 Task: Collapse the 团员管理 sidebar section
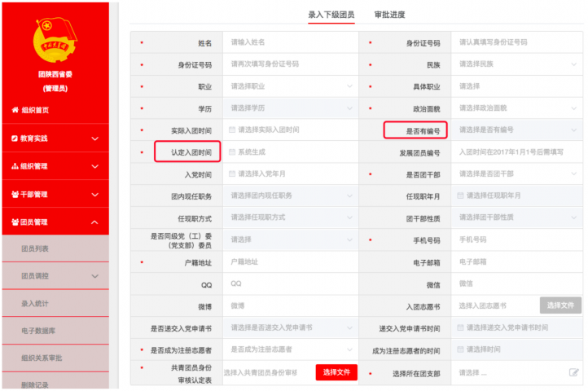pos(95,222)
